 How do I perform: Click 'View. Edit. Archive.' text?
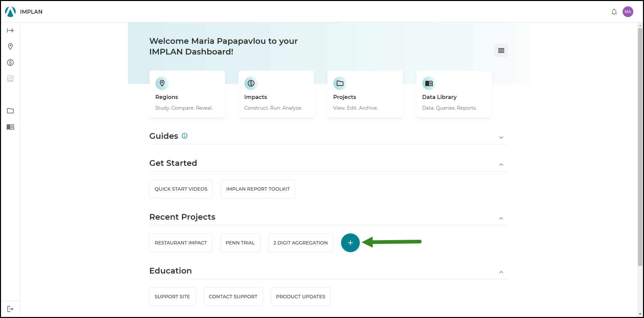(355, 108)
